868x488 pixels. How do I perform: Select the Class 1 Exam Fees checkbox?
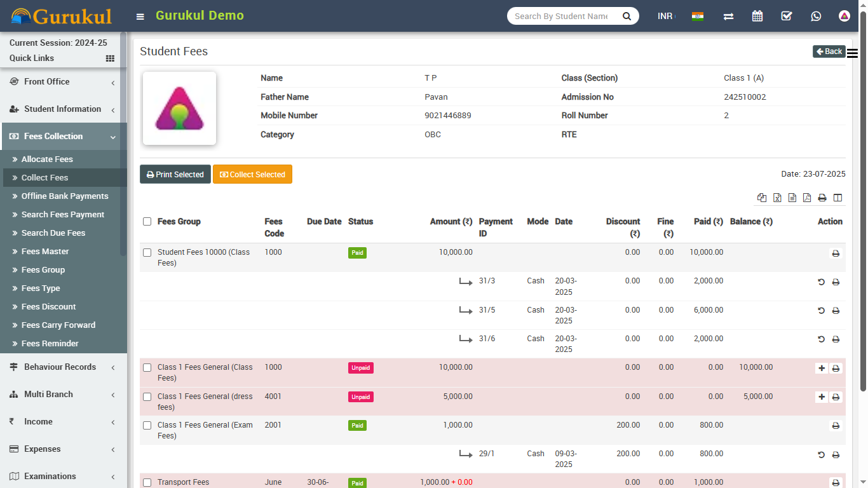[x=147, y=425]
